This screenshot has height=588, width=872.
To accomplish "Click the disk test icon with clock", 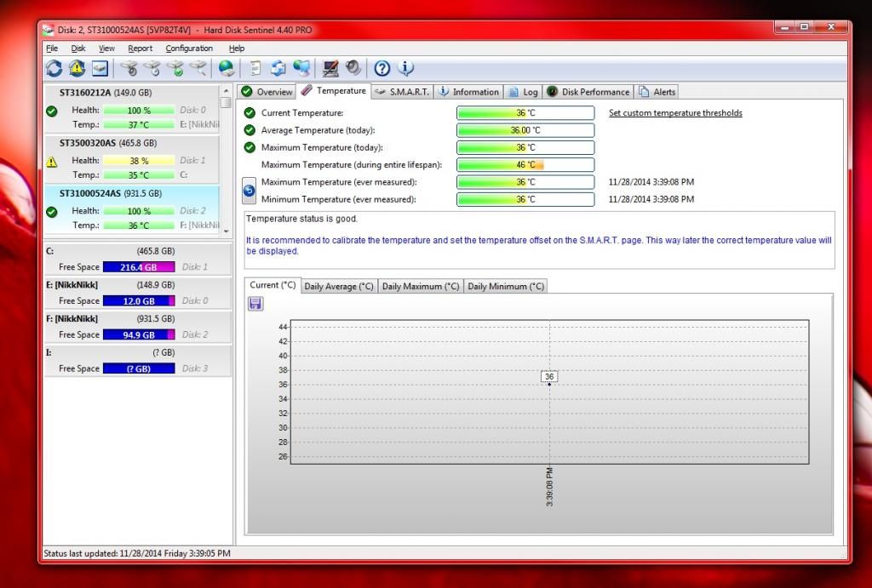I will point(152,68).
